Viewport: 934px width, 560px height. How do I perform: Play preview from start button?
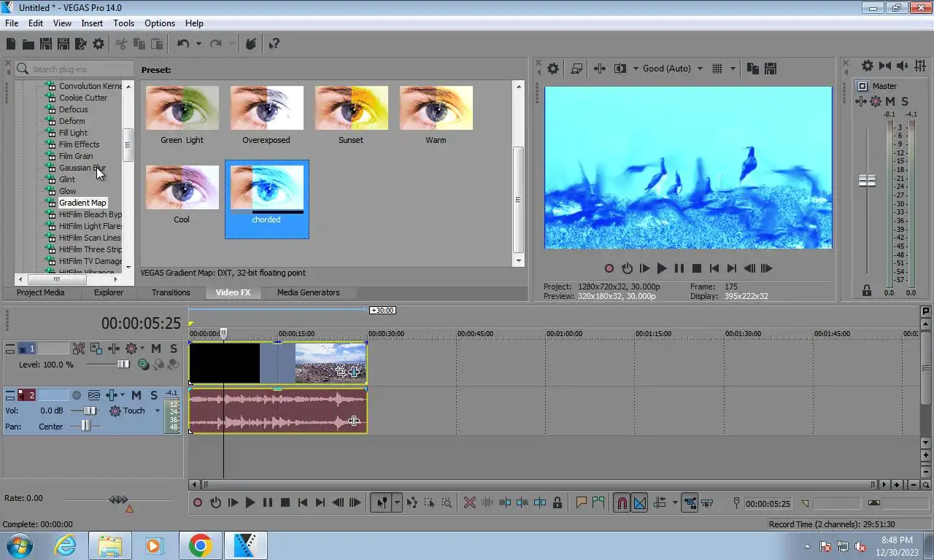644,268
